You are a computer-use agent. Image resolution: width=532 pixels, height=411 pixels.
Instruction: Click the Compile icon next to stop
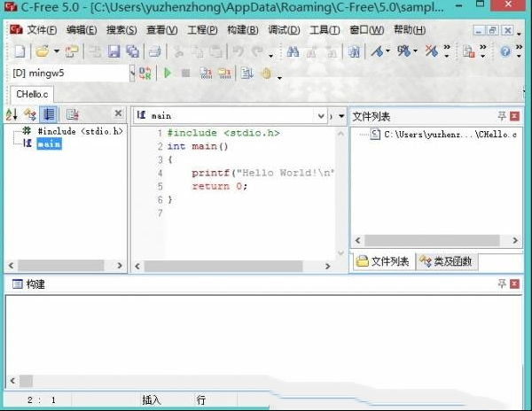[206, 73]
